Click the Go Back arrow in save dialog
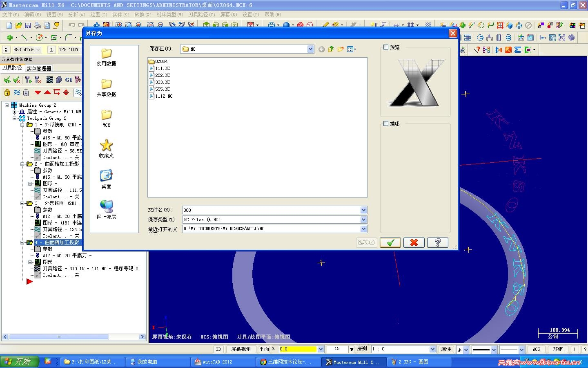The width and height of the screenshot is (588, 368). click(x=321, y=49)
